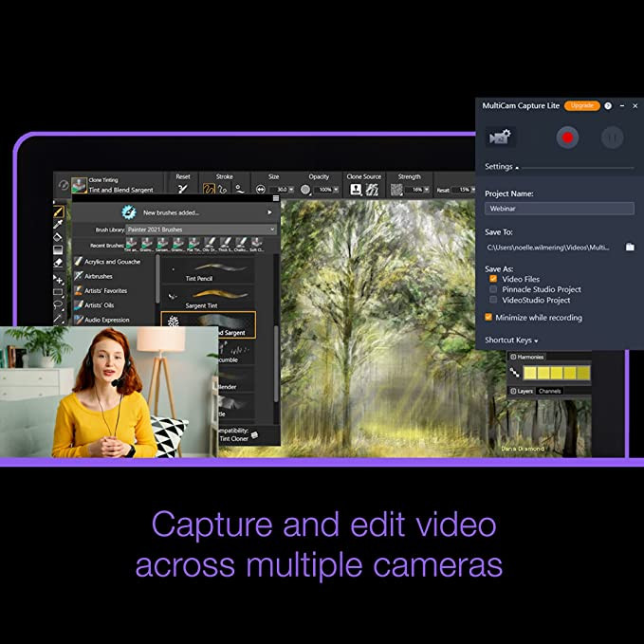Screen dimensions: 644x644
Task: Open the camera source settings icon
Action: point(500,138)
